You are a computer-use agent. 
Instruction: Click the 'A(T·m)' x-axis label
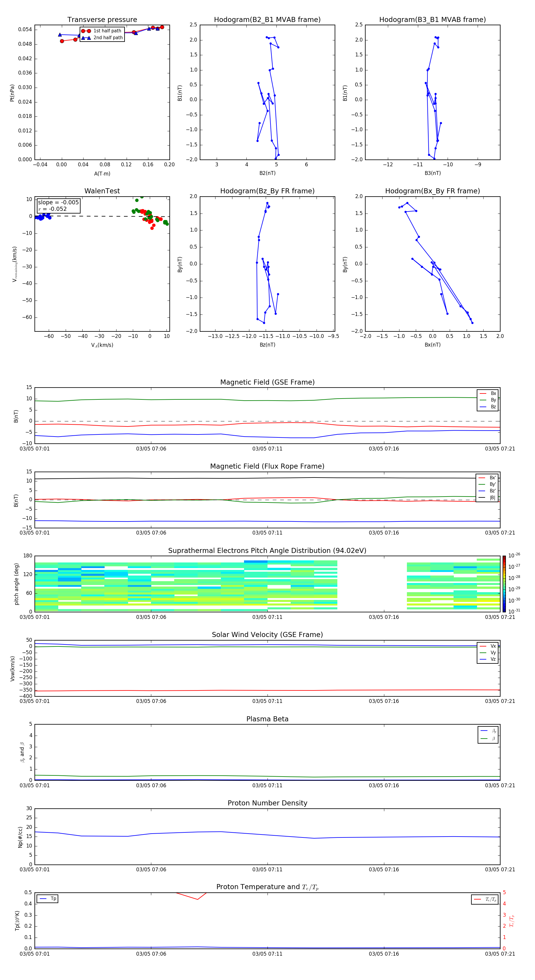tap(102, 173)
